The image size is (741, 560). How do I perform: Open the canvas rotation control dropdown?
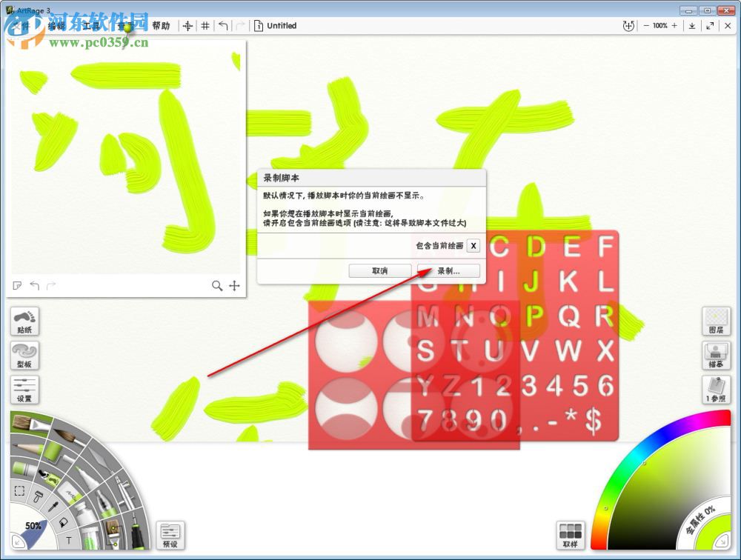point(628,25)
